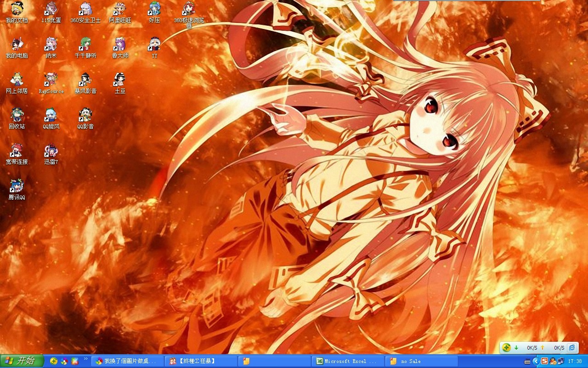
Task: Select the YY desktop shortcut
Action: [x=154, y=45]
